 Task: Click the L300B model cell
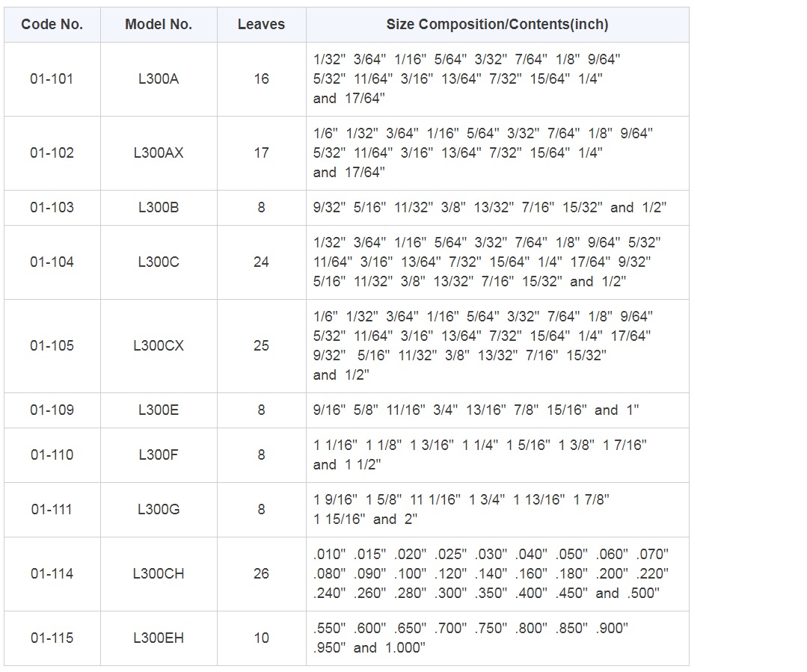pyautogui.click(x=159, y=207)
